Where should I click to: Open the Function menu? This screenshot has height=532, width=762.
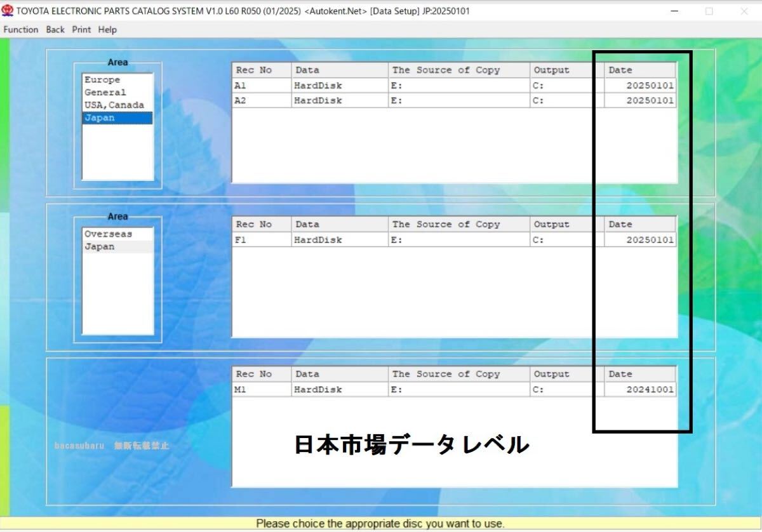(21, 30)
